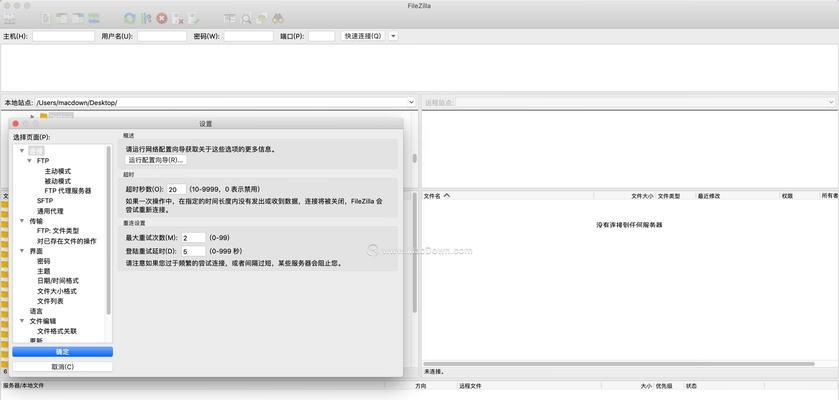The width and height of the screenshot is (839, 400).
Task: Select FTP 代理服务器 settings page
Action: (x=68, y=190)
